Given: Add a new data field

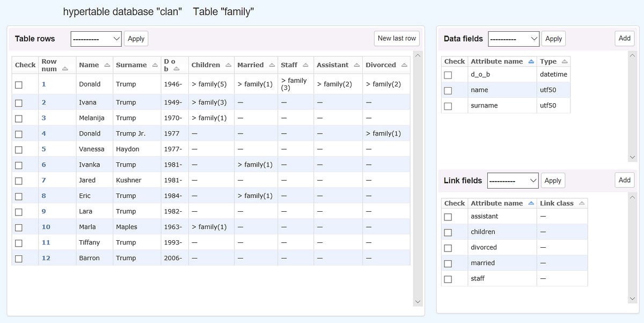Looking at the screenshot, I should pyautogui.click(x=625, y=38).
